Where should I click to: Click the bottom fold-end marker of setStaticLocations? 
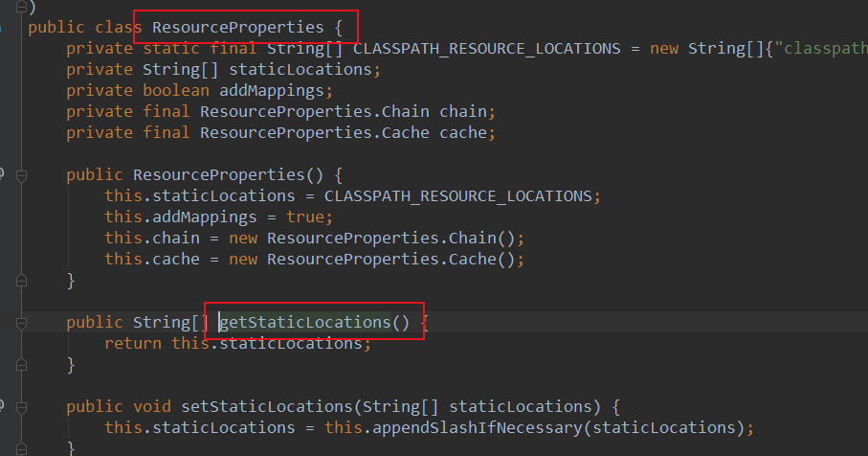pyautogui.click(x=22, y=449)
